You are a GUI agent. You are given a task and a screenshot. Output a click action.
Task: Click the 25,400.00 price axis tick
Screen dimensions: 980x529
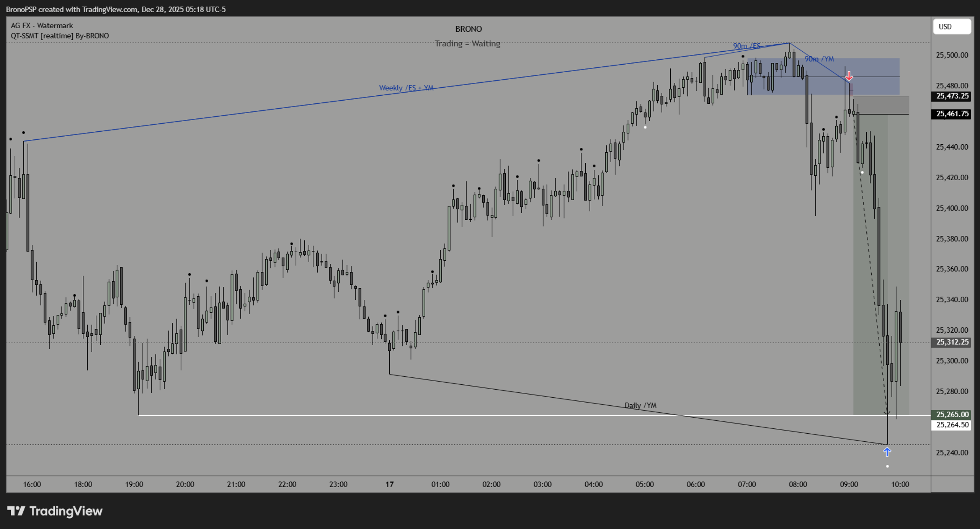click(x=952, y=208)
